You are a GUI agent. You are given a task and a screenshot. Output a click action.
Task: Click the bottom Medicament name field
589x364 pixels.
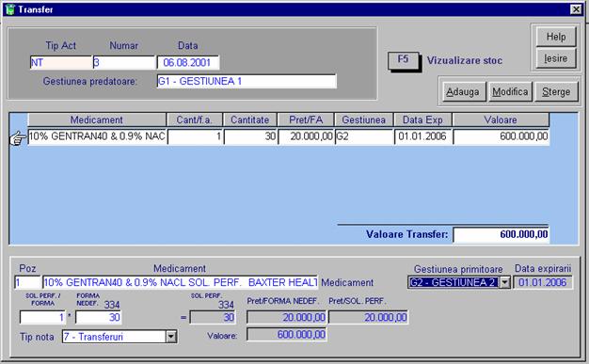181,282
